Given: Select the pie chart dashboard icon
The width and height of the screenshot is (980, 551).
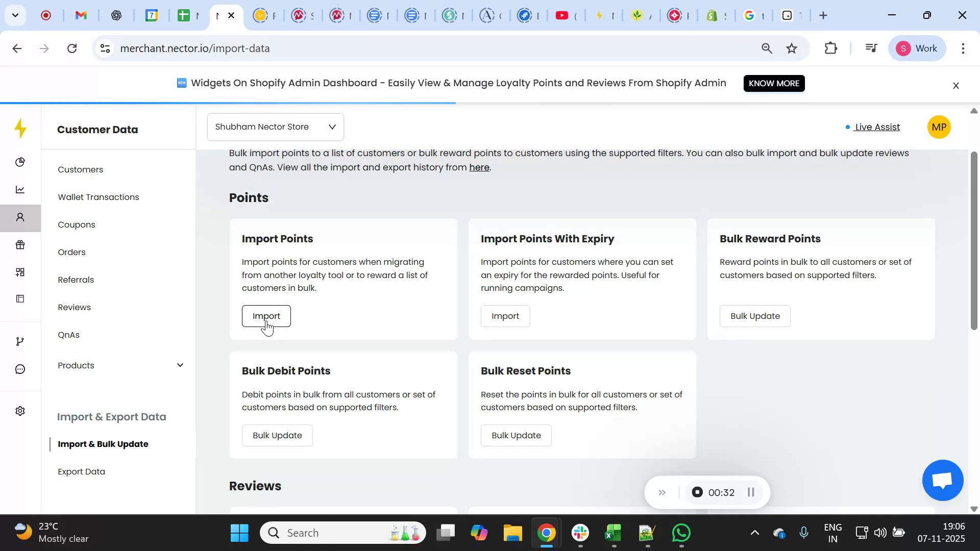Looking at the screenshot, I should [20, 162].
